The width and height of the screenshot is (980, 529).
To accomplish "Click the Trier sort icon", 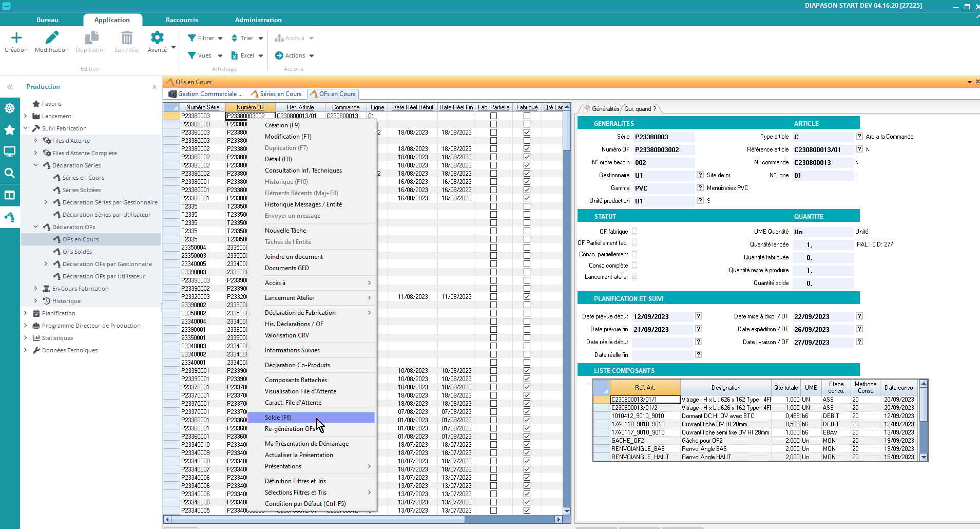I will 235,38.
